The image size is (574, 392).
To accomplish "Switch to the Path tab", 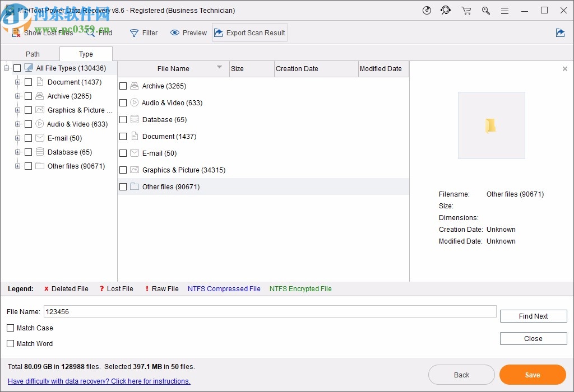I will tap(32, 54).
